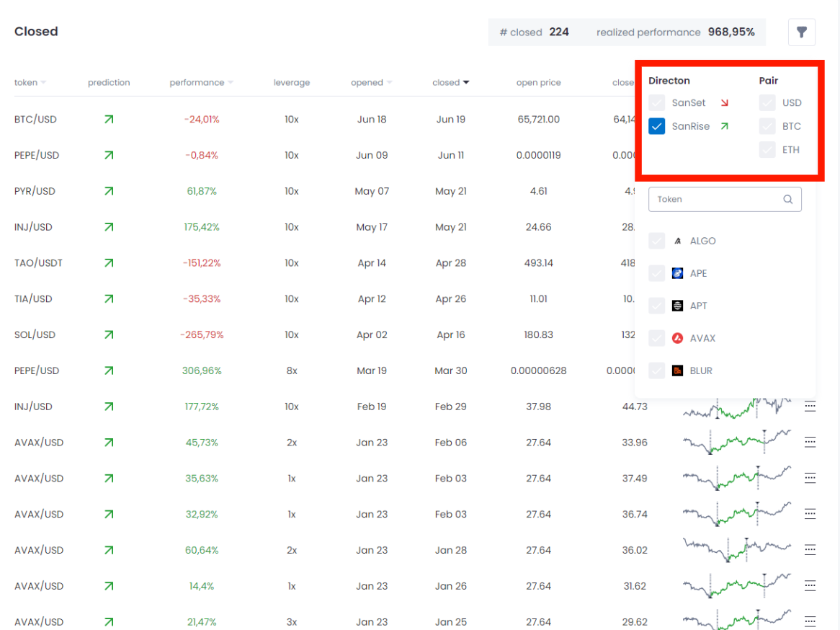Click the prediction arrow in PYR/USD row
The image size is (840, 630).
(109, 192)
